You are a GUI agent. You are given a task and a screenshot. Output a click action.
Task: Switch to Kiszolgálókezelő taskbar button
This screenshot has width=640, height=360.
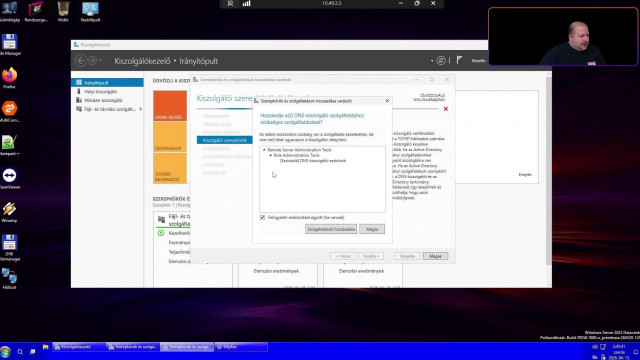tap(78, 347)
